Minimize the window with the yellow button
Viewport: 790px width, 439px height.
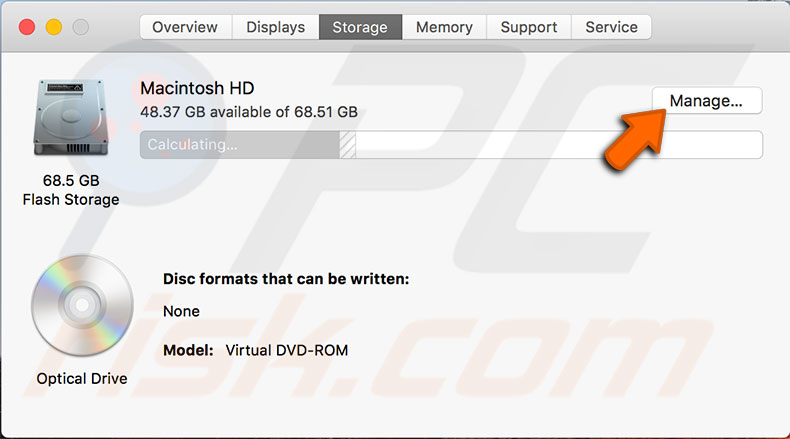click(53, 26)
